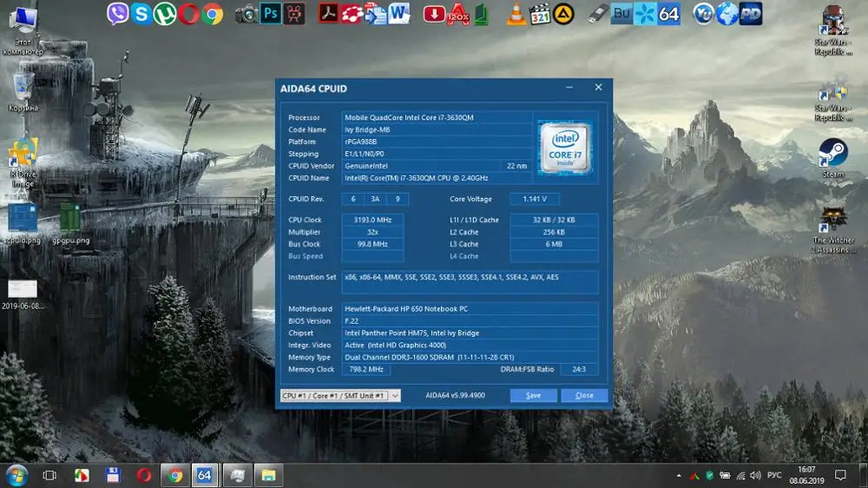Open Viber from the top dock
Viewport: 868px width, 488px height.
click(x=117, y=13)
